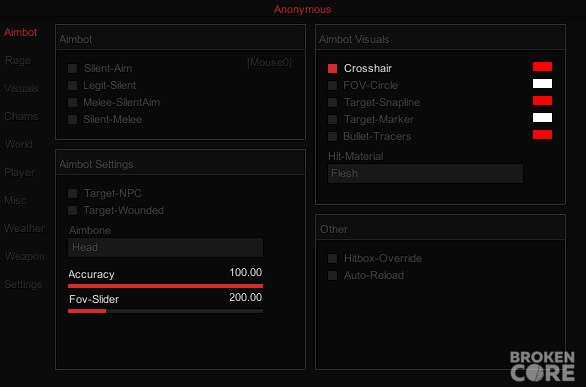Image resolution: width=586 pixels, height=387 pixels.
Task: Toggle Target-Snapline checkbox
Action: tap(332, 102)
